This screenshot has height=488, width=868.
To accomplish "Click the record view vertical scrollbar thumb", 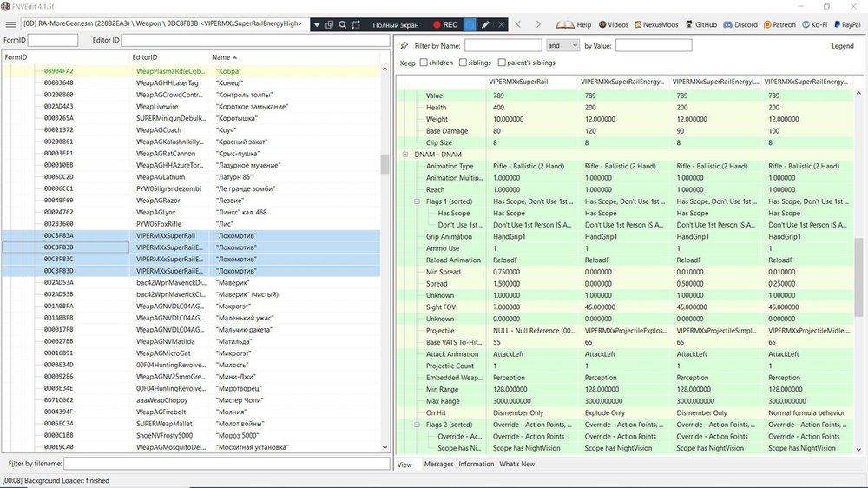I will coord(858,277).
